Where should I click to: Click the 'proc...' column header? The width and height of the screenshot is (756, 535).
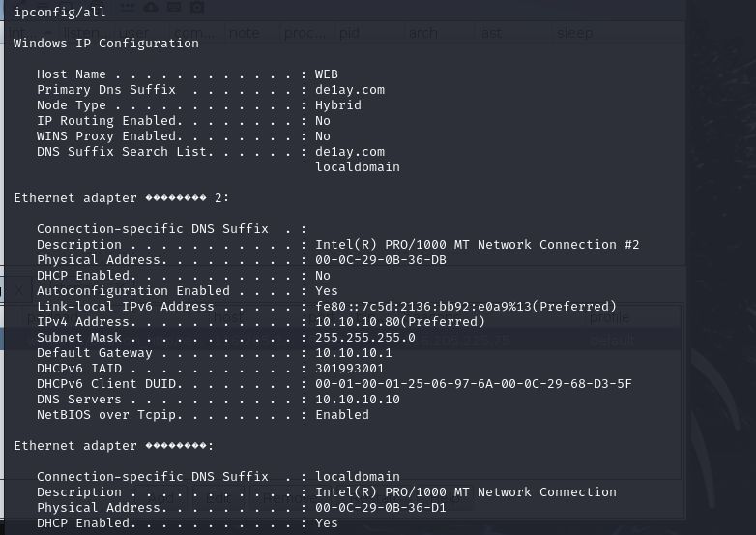point(305,33)
